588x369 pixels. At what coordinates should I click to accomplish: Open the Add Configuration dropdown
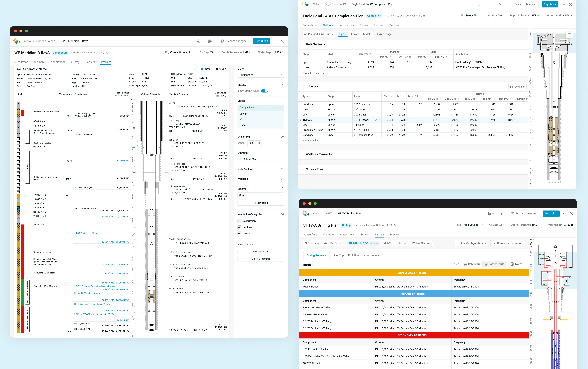pyautogui.click(x=471, y=243)
